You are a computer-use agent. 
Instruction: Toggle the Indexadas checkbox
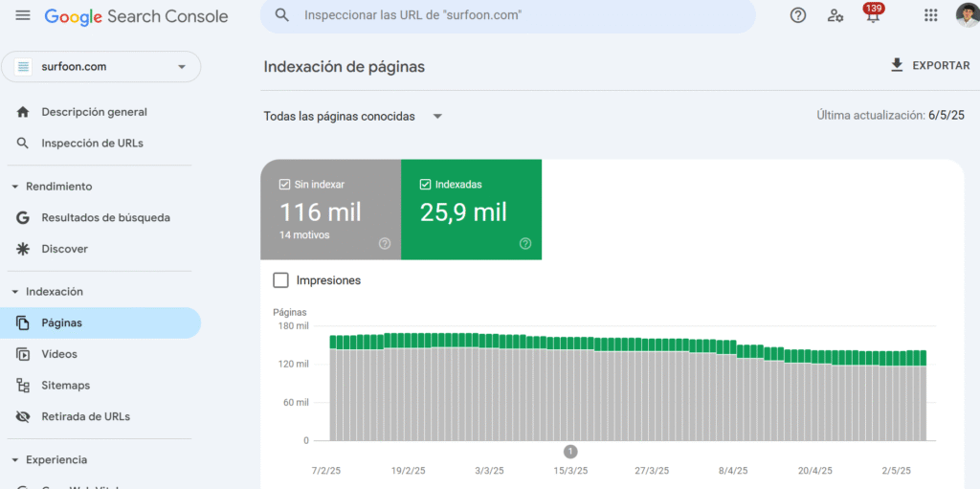[425, 185]
